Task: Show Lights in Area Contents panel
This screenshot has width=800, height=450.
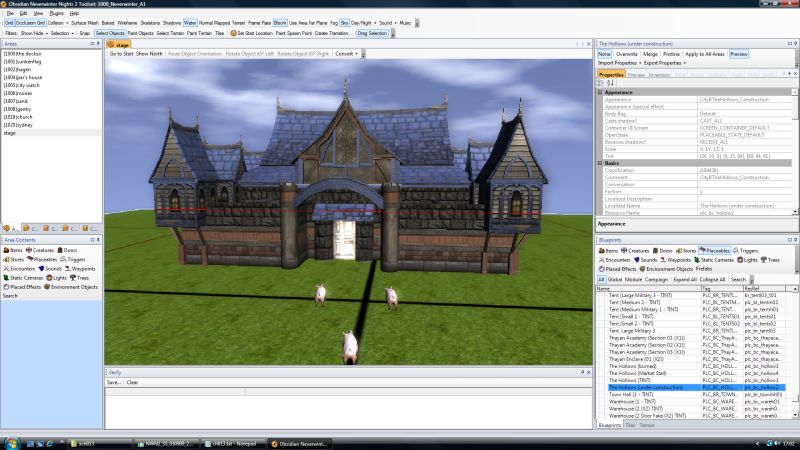Action: (x=56, y=278)
